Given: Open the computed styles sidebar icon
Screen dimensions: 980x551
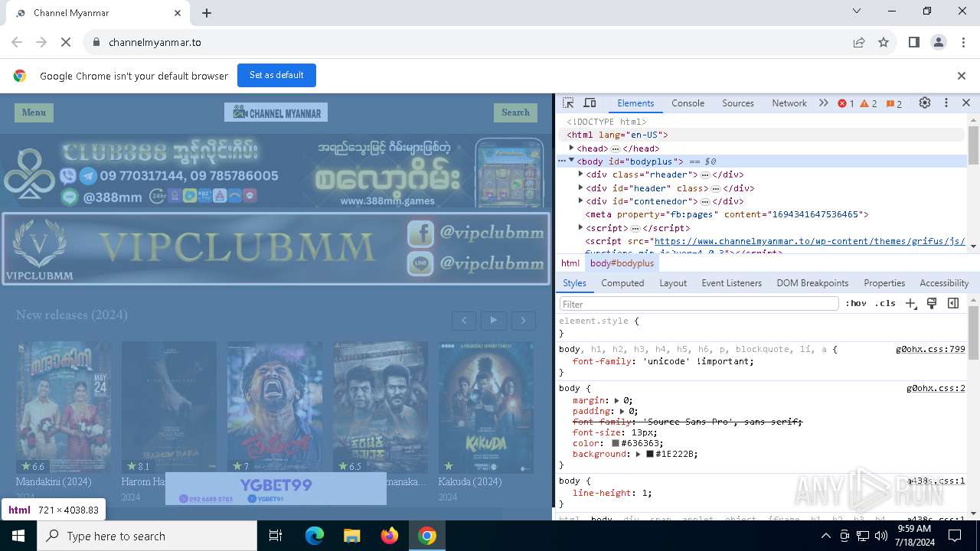Looking at the screenshot, I should pyautogui.click(x=953, y=304).
